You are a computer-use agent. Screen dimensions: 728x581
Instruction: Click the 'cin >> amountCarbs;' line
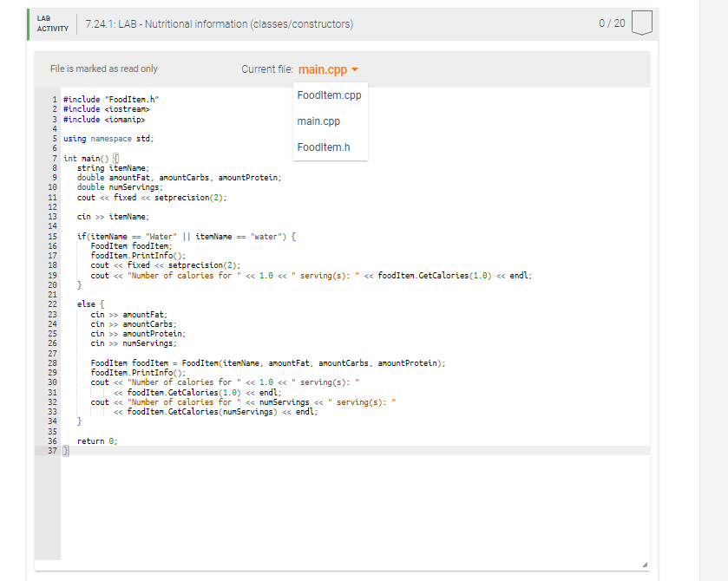click(134, 324)
